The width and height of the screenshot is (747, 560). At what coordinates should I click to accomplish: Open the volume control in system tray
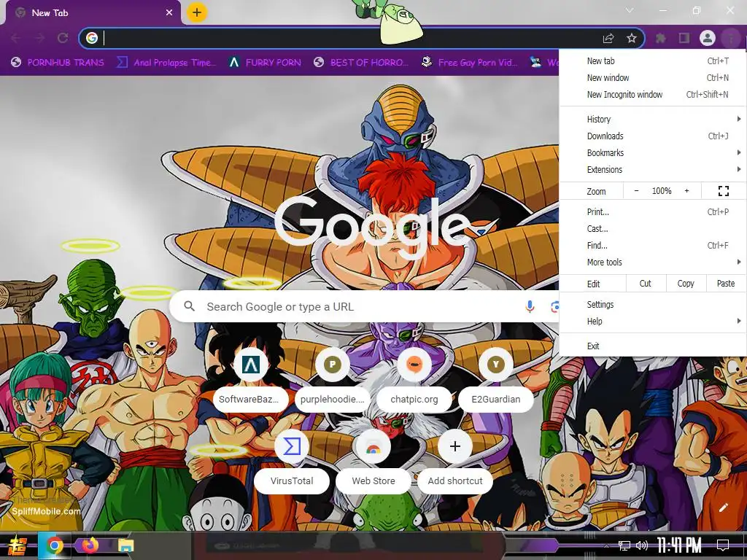click(x=641, y=545)
